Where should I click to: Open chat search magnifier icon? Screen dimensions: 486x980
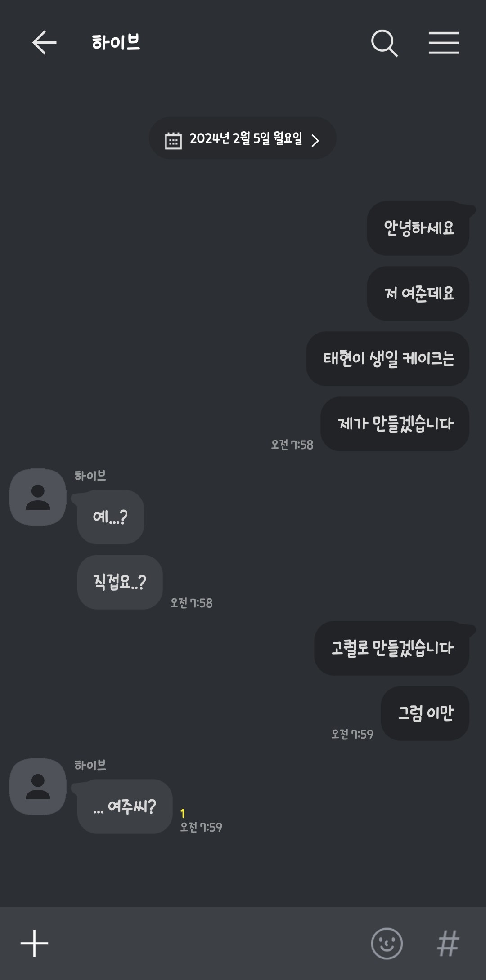point(384,43)
